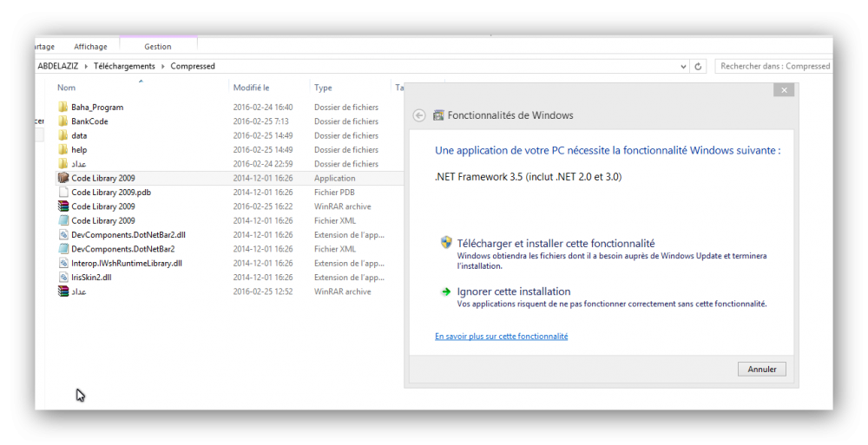Image resolution: width=868 pixels, height=445 pixels.
Task: Select the Code Library 2009.pdb file icon
Action: pos(63,192)
